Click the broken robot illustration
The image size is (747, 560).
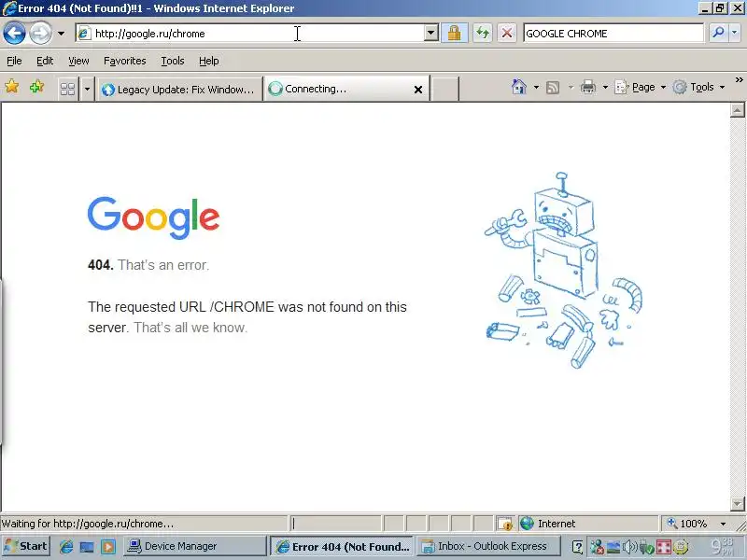point(563,270)
